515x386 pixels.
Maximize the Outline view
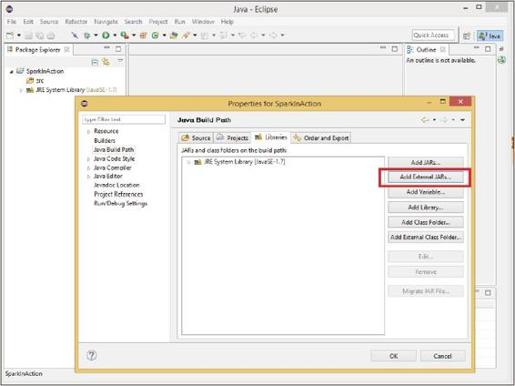click(488, 49)
